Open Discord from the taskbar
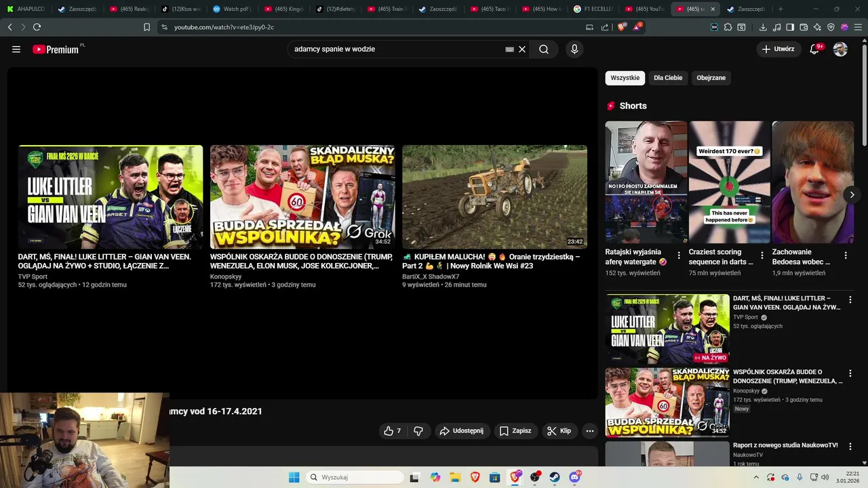 (575, 477)
